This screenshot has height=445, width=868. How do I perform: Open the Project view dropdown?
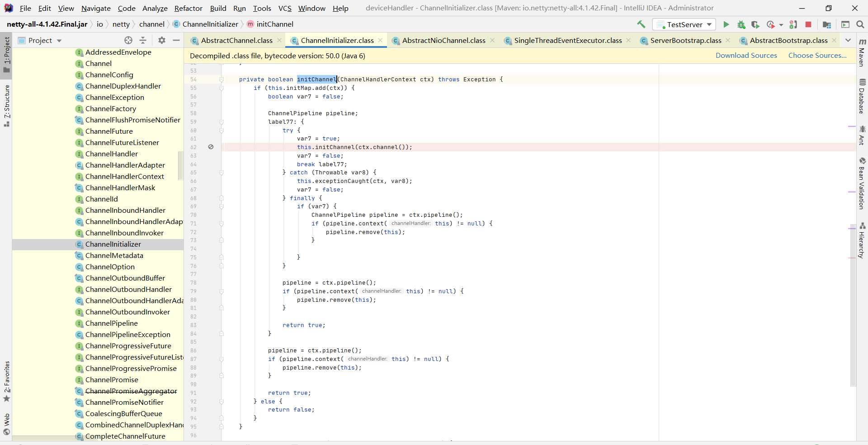coord(40,40)
